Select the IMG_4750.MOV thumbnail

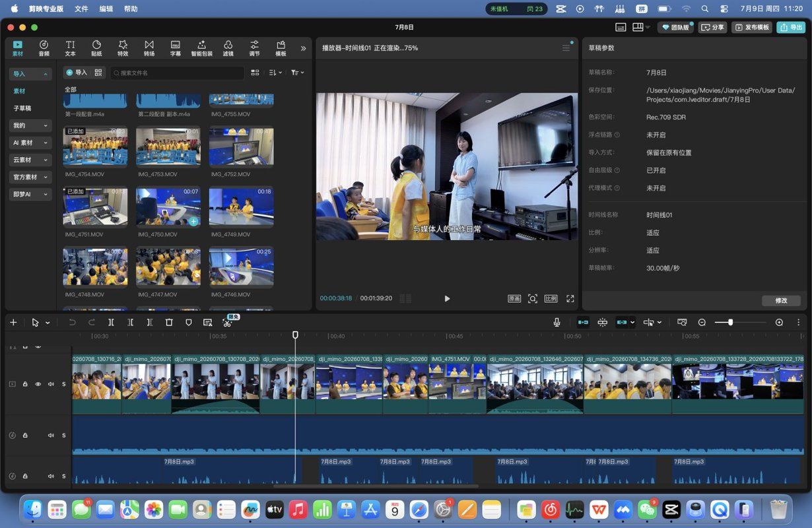pos(168,207)
